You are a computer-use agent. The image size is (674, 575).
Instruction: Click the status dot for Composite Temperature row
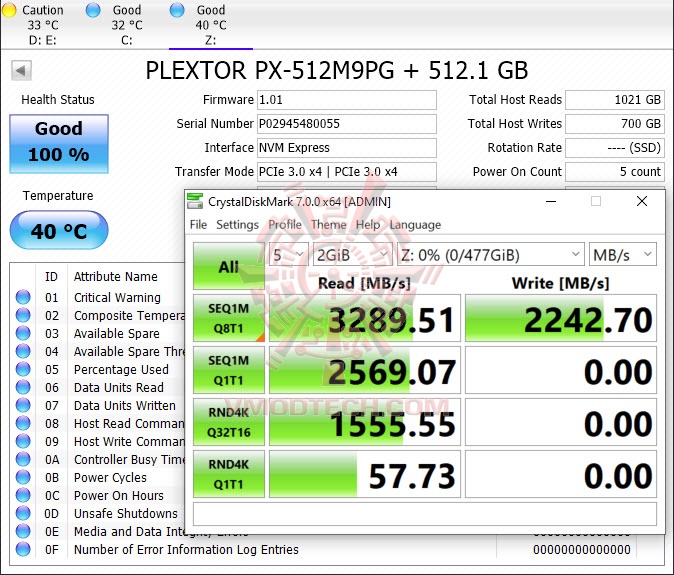tap(23, 315)
